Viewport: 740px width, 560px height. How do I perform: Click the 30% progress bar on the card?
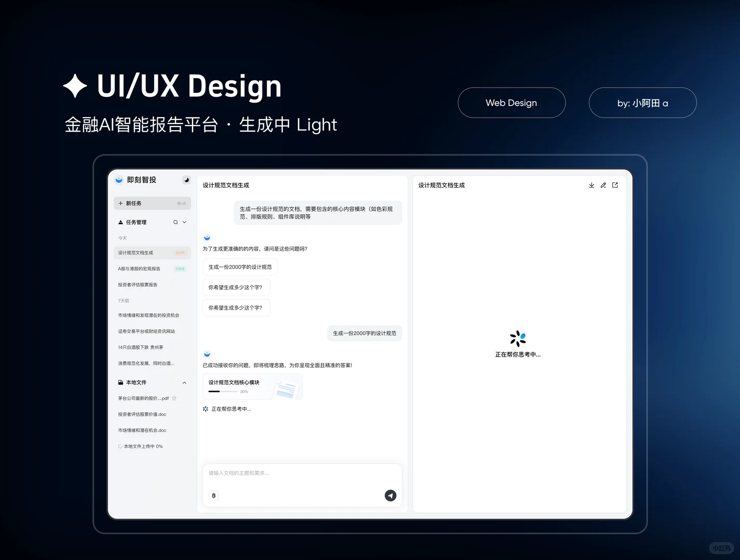point(223,391)
